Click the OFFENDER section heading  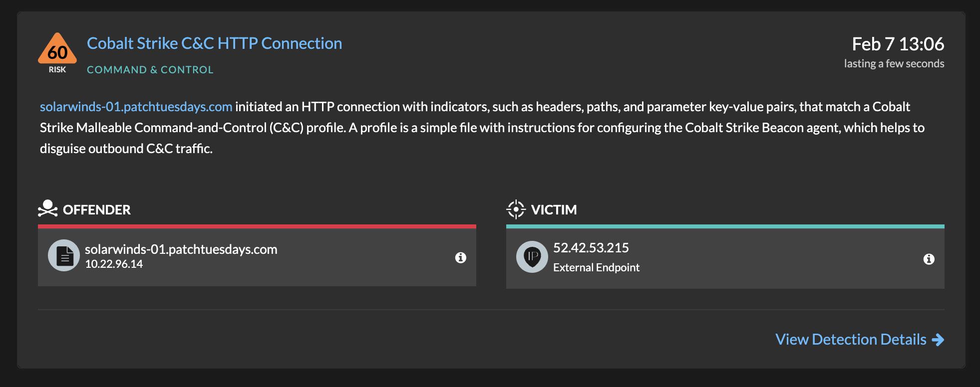click(97, 210)
